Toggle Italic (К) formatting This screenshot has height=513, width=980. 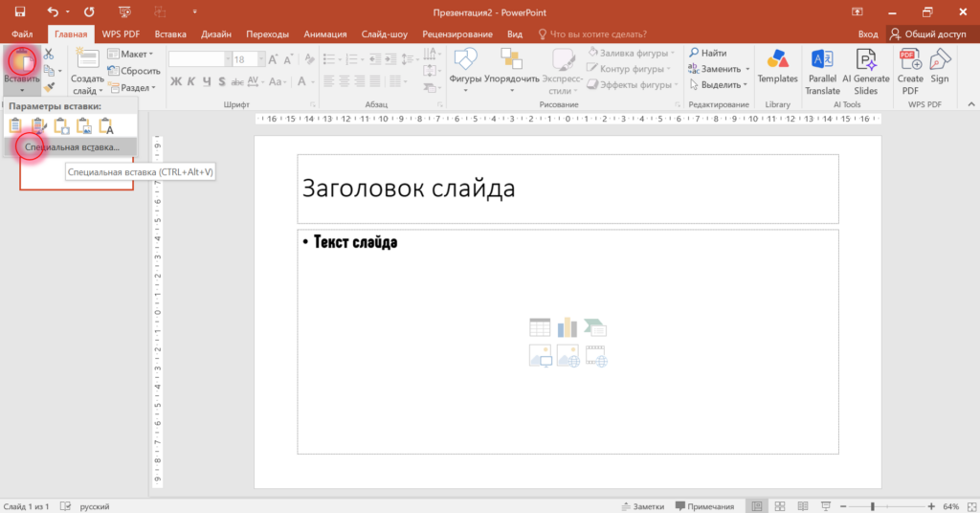coord(191,81)
